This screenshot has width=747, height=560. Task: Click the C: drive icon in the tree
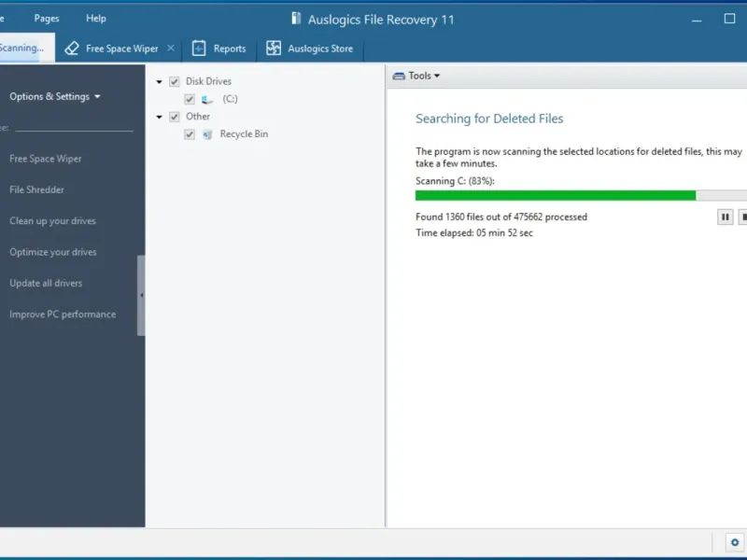[x=207, y=99]
